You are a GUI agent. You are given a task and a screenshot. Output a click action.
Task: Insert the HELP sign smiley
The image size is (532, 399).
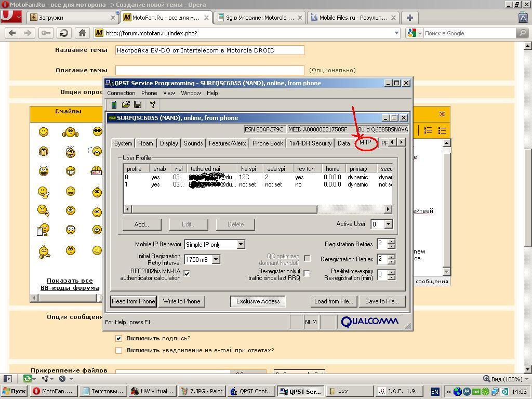pos(97,170)
